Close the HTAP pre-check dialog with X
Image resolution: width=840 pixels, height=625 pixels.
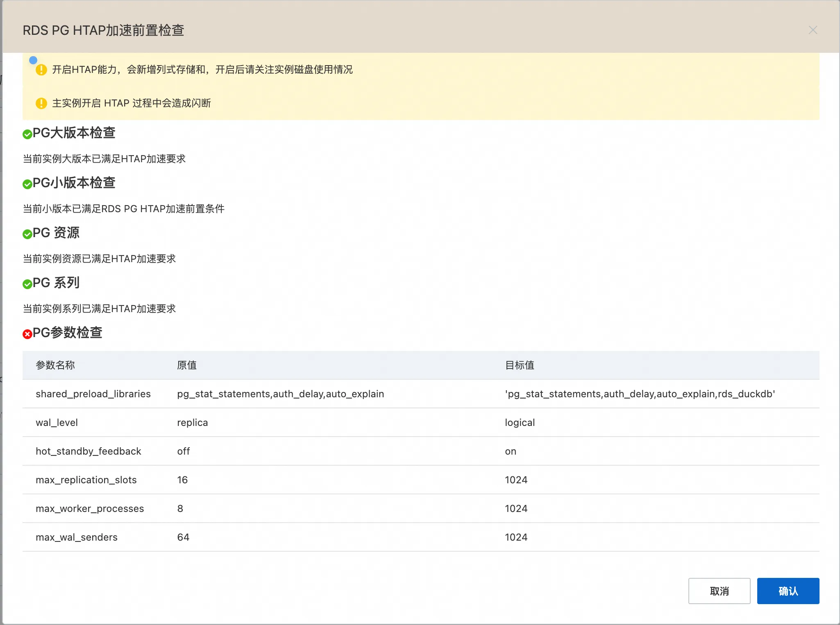(813, 30)
